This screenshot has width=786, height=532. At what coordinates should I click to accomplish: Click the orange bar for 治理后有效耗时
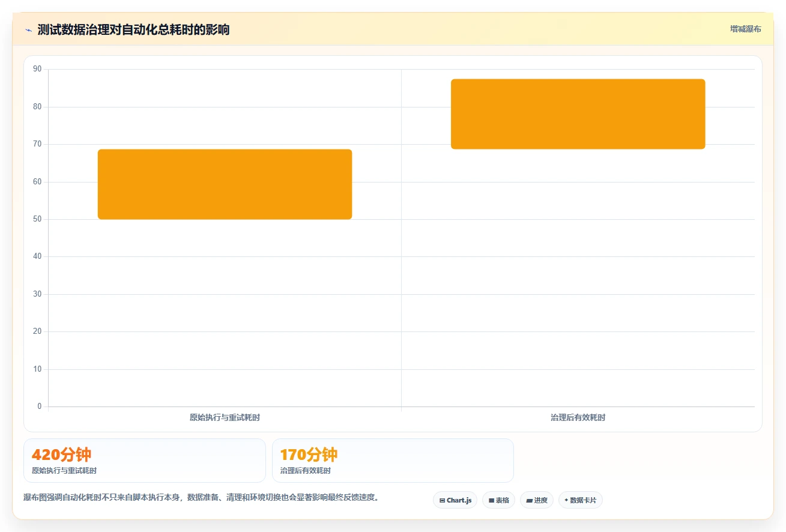pos(578,114)
